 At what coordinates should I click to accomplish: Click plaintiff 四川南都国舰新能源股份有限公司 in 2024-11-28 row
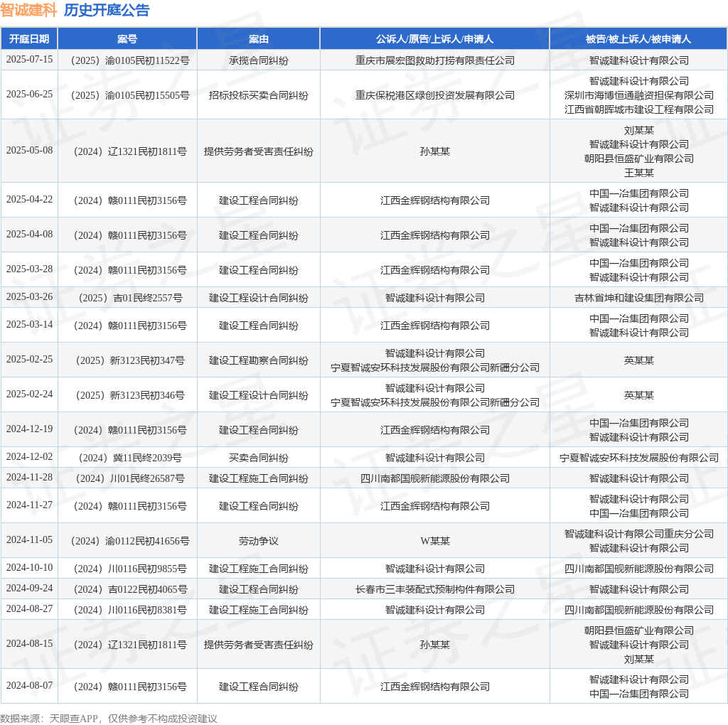[x=435, y=478]
